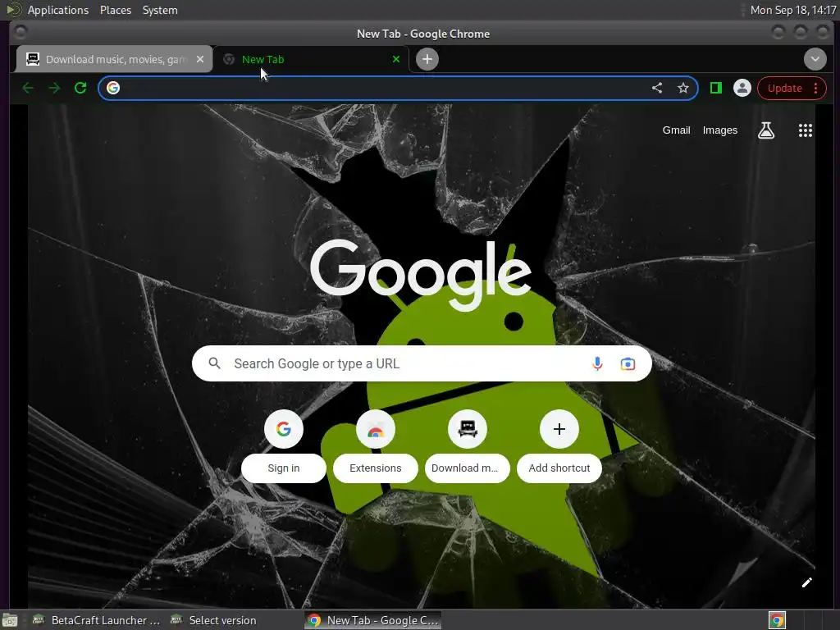The width and height of the screenshot is (840, 630).
Task: Close the New Tab tab
Action: point(396,59)
